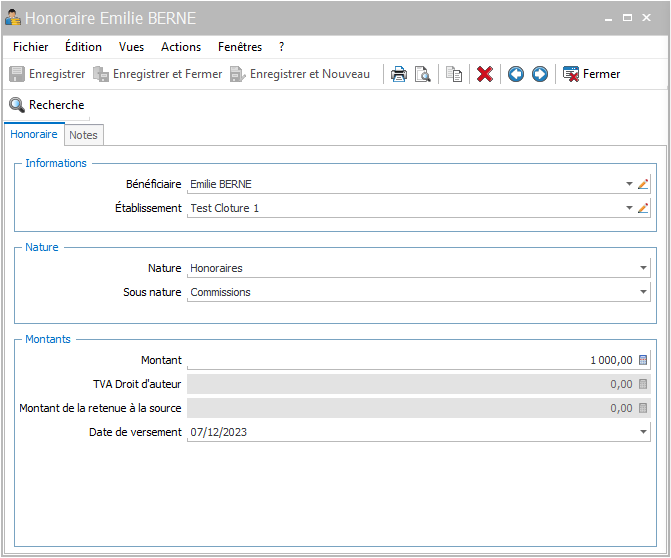Open the Date de versement picker
The height and width of the screenshot is (558, 671).
pyautogui.click(x=643, y=432)
